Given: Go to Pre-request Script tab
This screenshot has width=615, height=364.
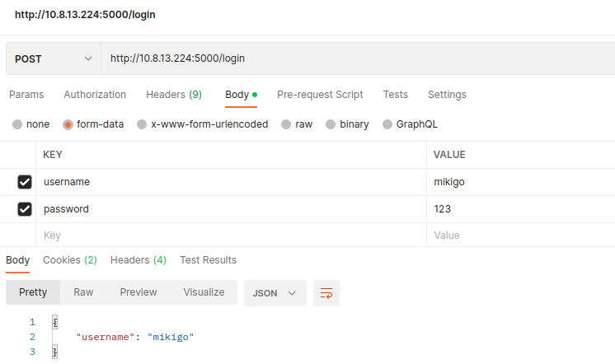Looking at the screenshot, I should pyautogui.click(x=320, y=95).
